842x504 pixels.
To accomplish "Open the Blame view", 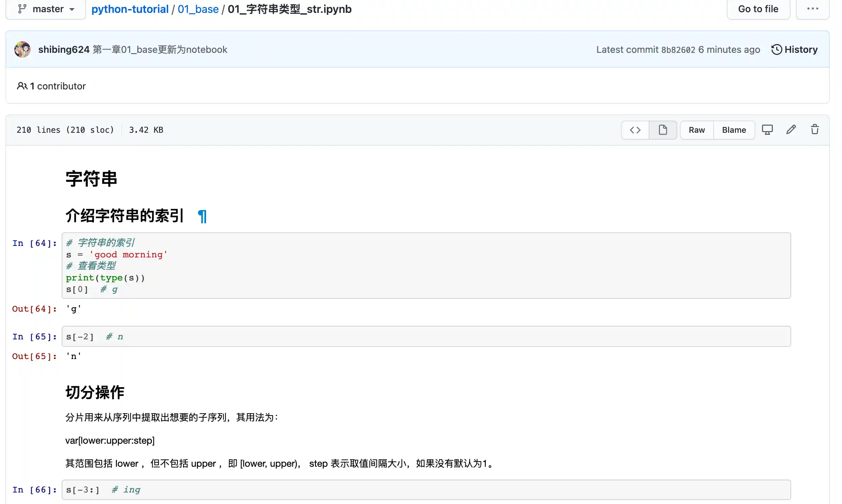I will [734, 130].
